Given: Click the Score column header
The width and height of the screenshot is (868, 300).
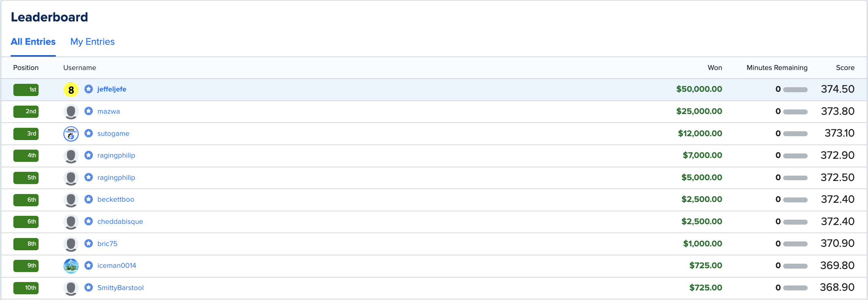Looking at the screenshot, I should pyautogui.click(x=845, y=68).
